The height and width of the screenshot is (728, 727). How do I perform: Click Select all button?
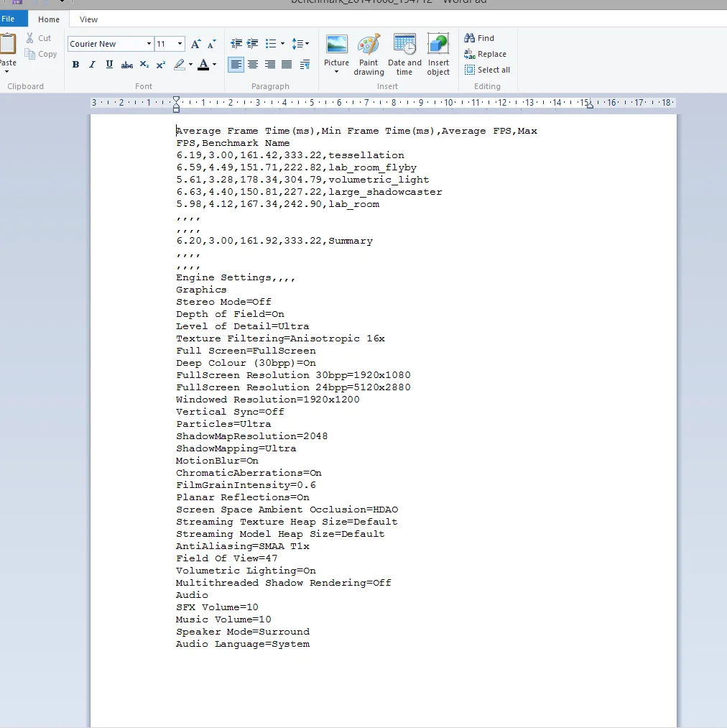coord(487,70)
